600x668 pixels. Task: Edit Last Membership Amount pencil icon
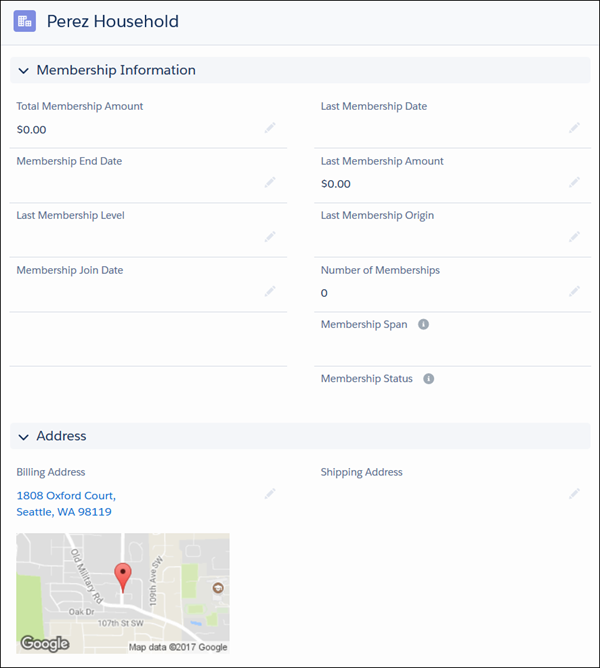(574, 182)
